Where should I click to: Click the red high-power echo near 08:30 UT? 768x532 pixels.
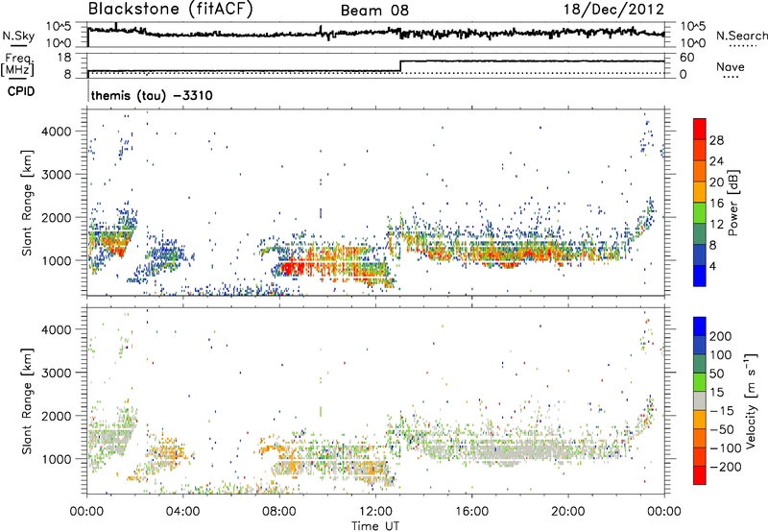[291, 268]
